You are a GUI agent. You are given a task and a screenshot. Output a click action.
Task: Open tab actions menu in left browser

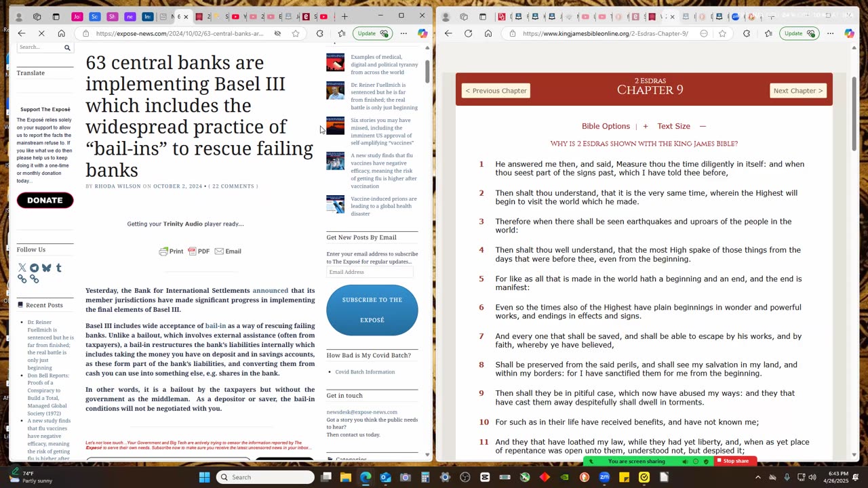click(56, 16)
